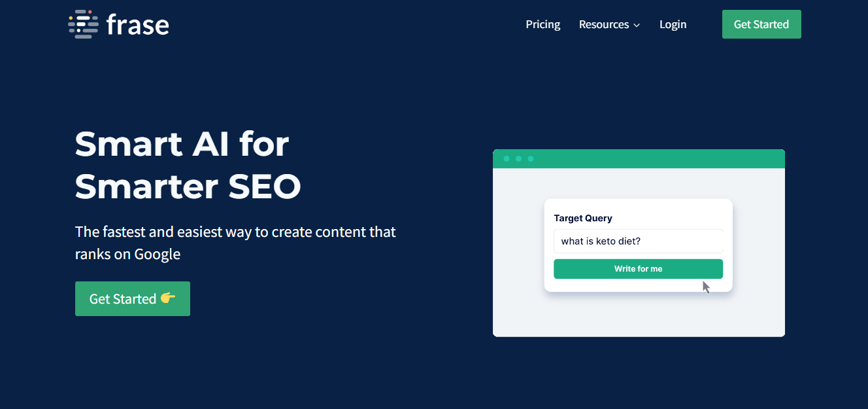The height and width of the screenshot is (409, 868).
Task: Click the Target Query input field
Action: 638,241
